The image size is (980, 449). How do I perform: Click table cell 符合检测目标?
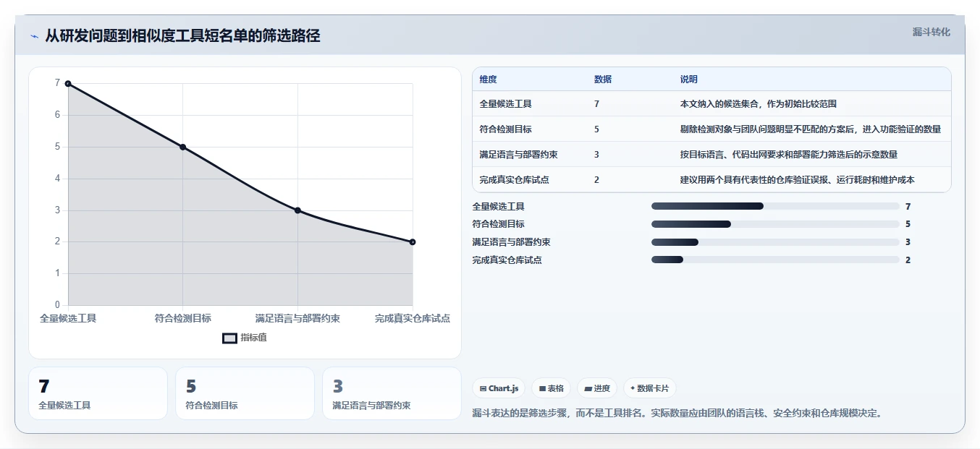pyautogui.click(x=505, y=129)
